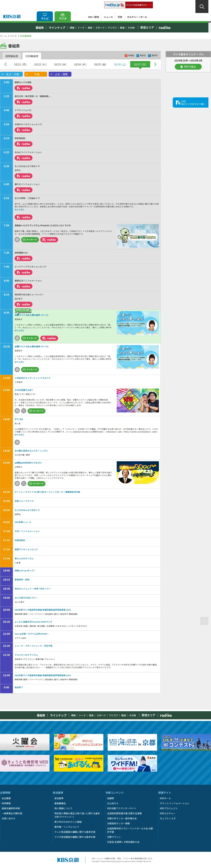This screenshot has height=868, width=211.
Task: Click the back-to-top arrow button
Action: [x=204, y=621]
